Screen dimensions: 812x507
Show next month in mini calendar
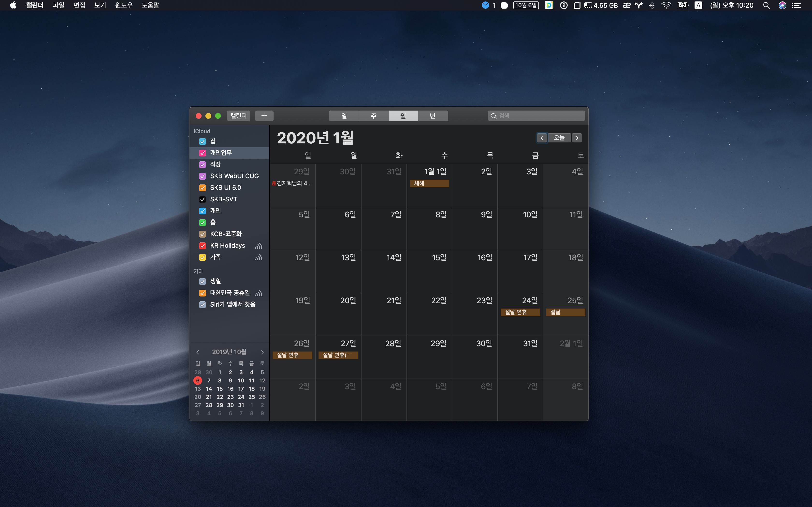pyautogui.click(x=262, y=352)
